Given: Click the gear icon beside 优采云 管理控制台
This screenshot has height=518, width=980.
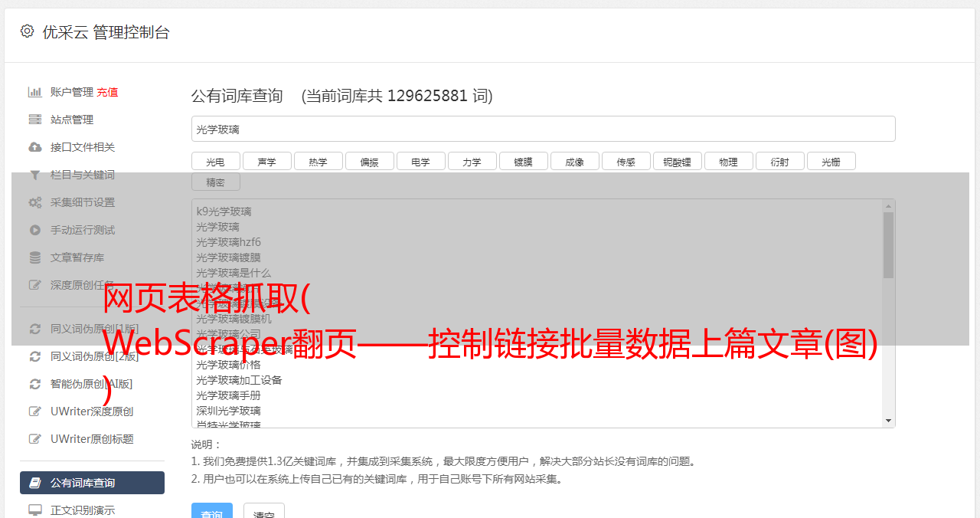Looking at the screenshot, I should [28, 31].
